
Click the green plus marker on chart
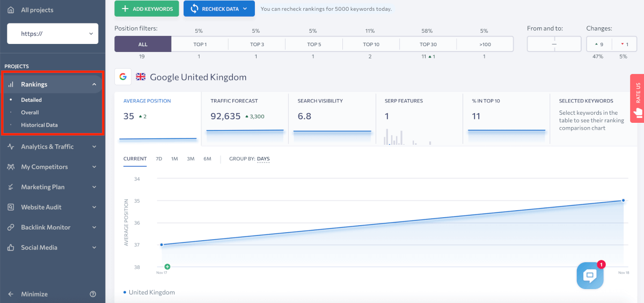click(x=167, y=267)
